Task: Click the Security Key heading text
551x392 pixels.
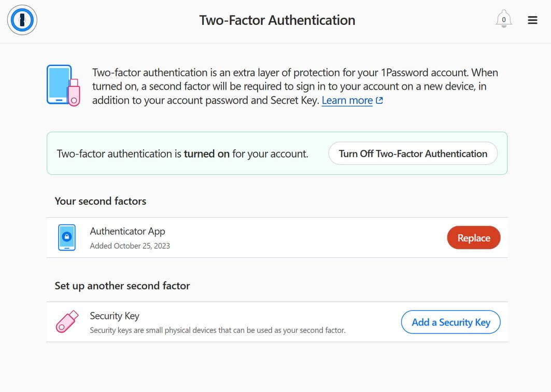Action: tap(115, 316)
